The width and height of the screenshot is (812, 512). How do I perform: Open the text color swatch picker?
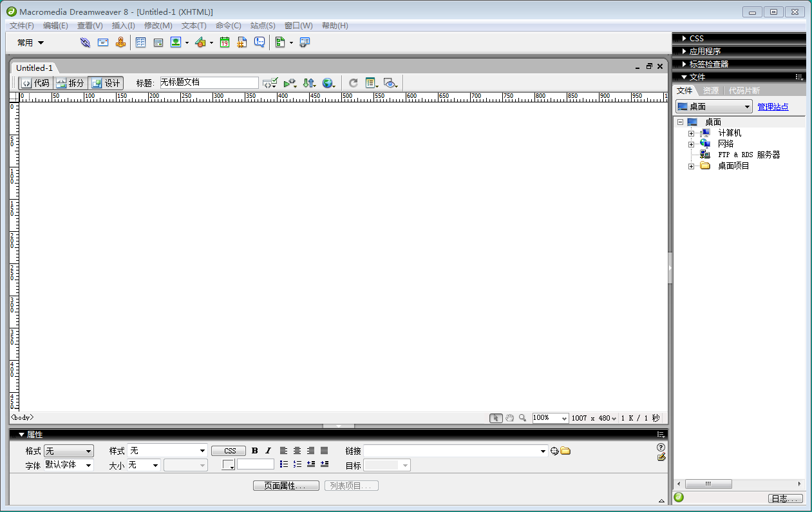point(229,465)
